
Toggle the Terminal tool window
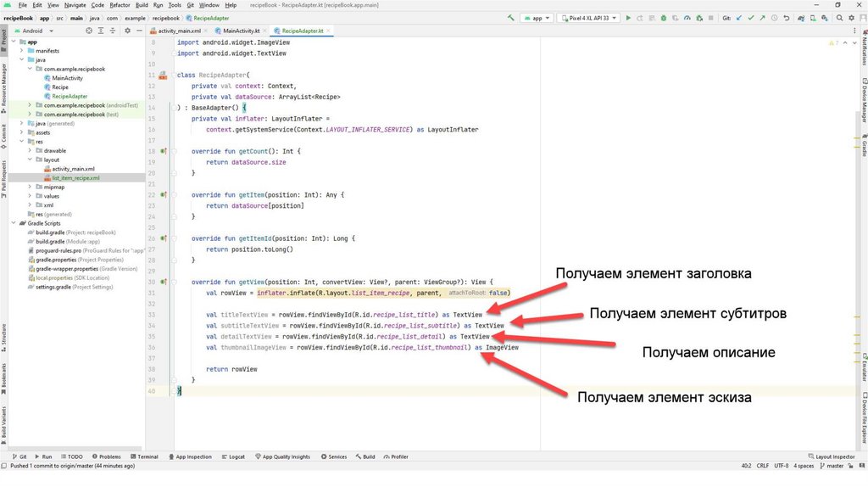click(x=144, y=456)
